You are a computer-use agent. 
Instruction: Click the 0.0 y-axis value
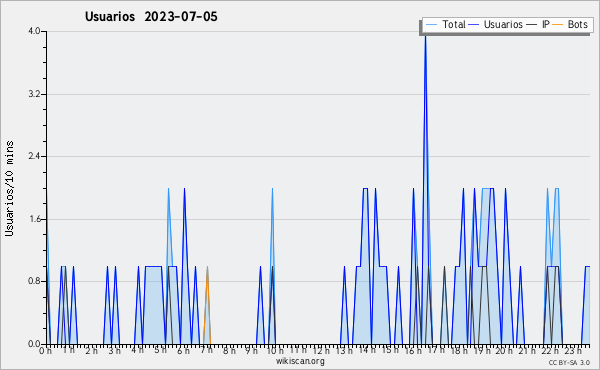point(35,344)
